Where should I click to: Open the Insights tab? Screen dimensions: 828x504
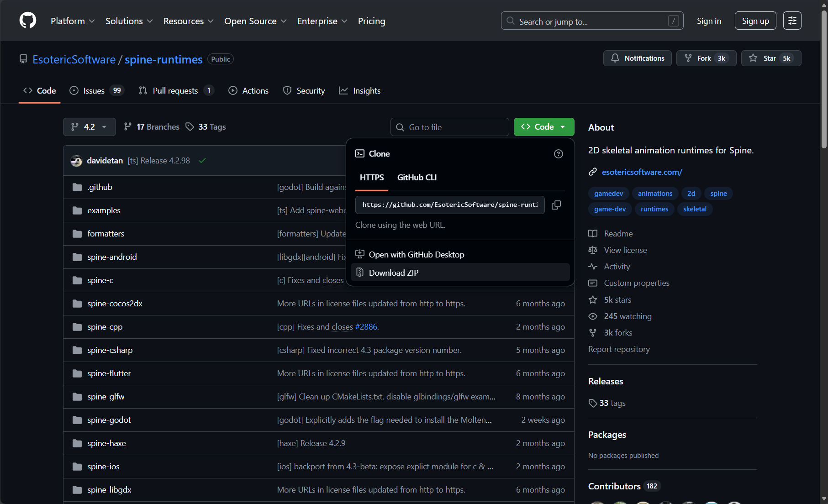tap(359, 91)
